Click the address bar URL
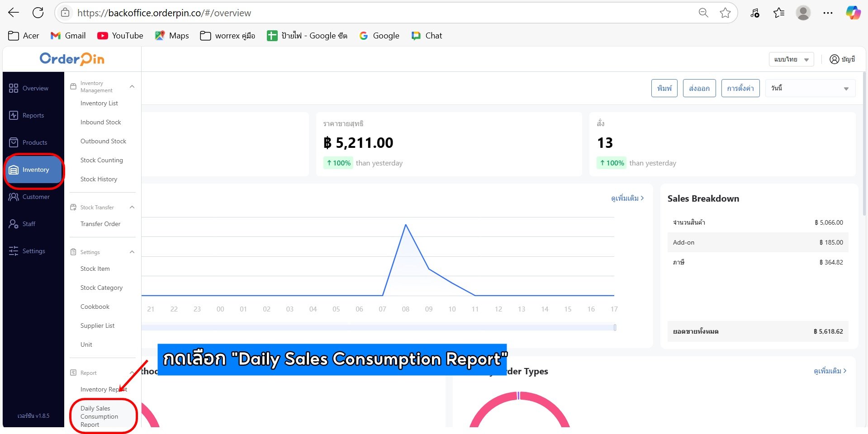Screen dimensions: 868x434 click(164, 13)
